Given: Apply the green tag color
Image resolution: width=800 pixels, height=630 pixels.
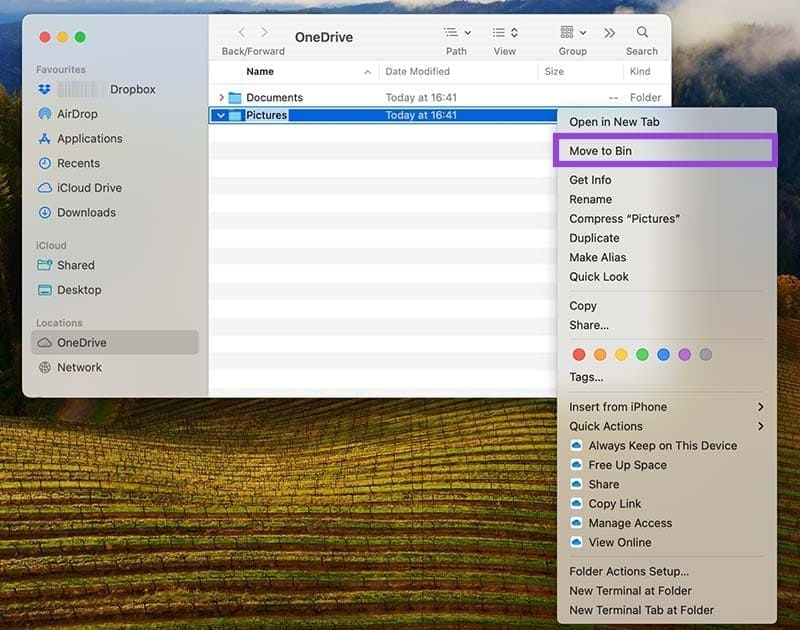Looking at the screenshot, I should coord(642,355).
